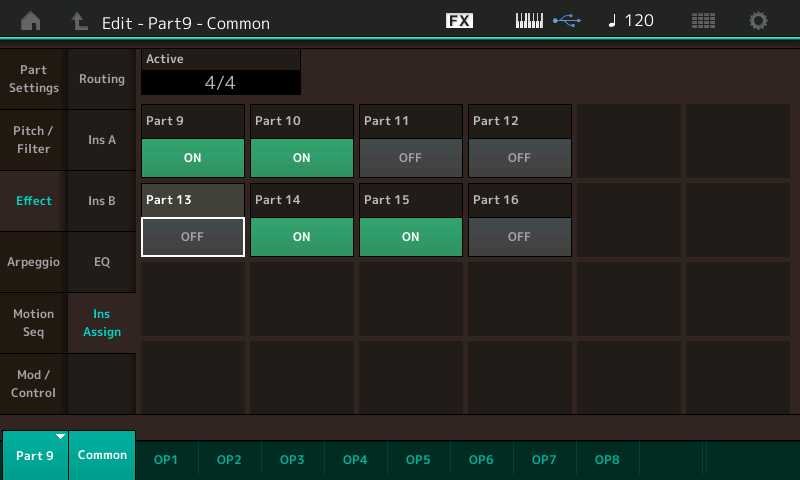Select the OP1 operator button
This screenshot has height=480, width=800.
pyautogui.click(x=166, y=459)
